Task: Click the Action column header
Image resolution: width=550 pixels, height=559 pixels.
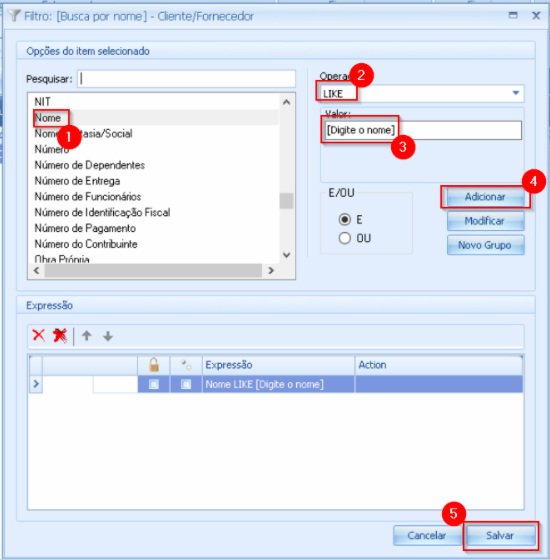Action: coord(438,365)
